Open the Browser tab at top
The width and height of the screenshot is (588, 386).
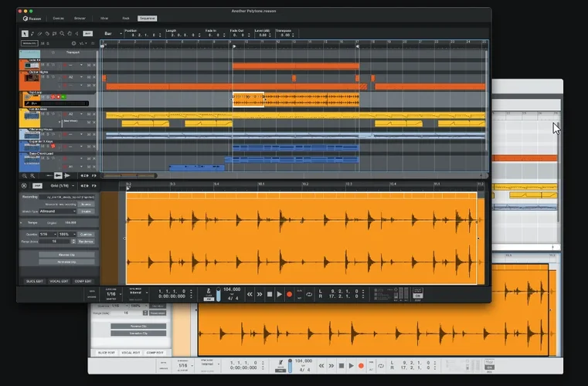(x=80, y=18)
